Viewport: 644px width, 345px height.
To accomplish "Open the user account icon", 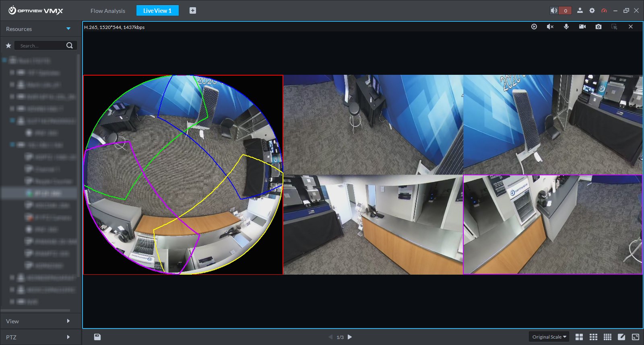I will [580, 10].
